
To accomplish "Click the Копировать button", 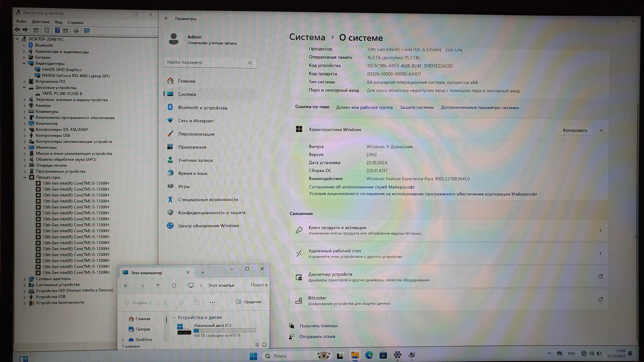I will point(575,130).
